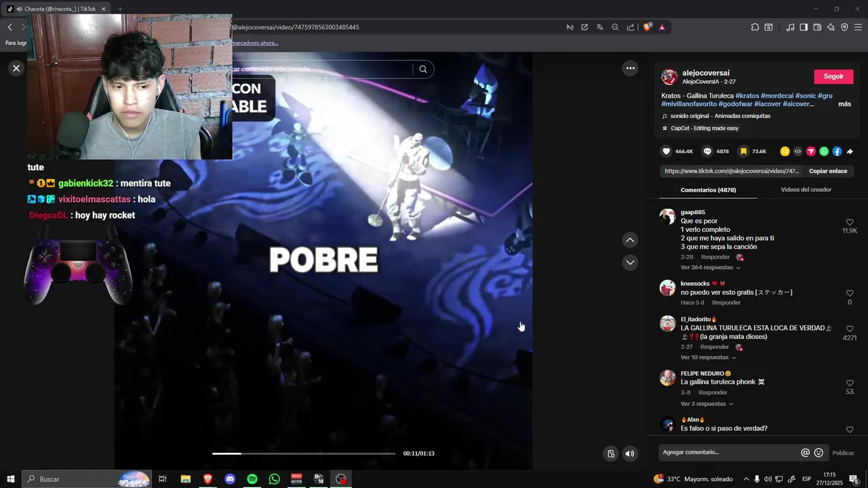The width and height of the screenshot is (868, 488).
Task: Open the three-dots more options menu
Action: point(630,68)
